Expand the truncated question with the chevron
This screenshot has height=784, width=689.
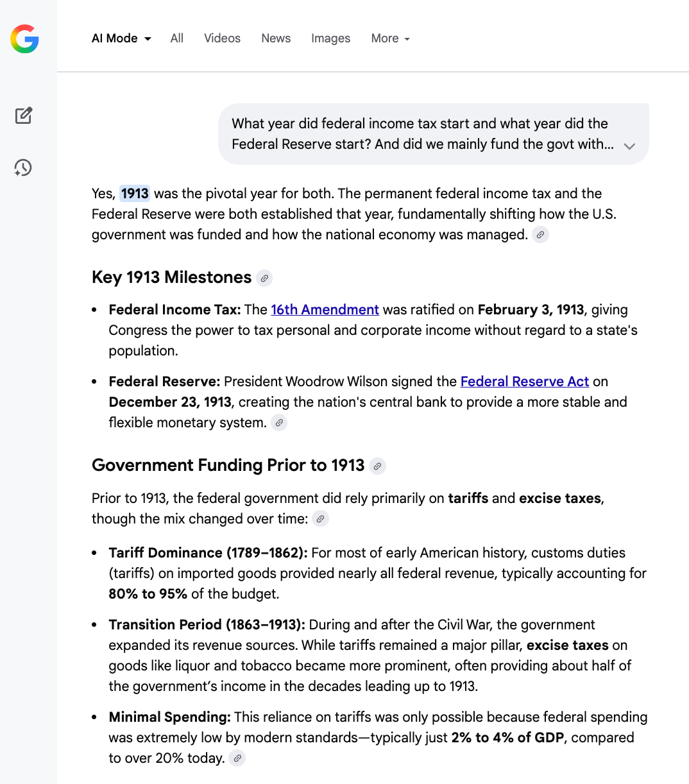coord(629,146)
